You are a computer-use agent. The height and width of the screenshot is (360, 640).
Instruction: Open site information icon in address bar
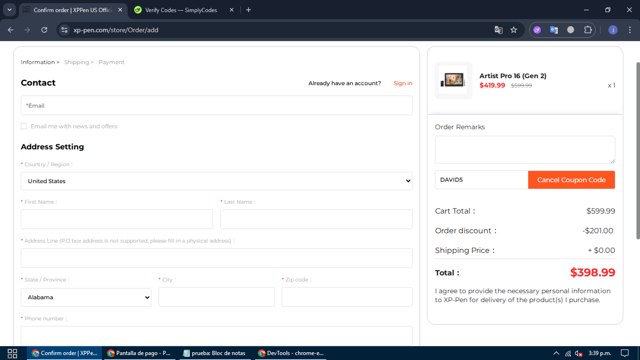(x=64, y=30)
